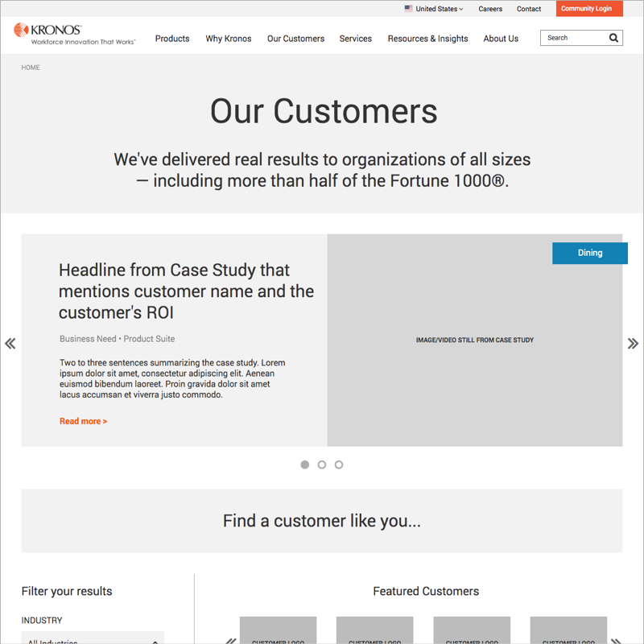Viewport: 644px width, 644px height.
Task: Click the Dining tag button
Action: click(590, 253)
